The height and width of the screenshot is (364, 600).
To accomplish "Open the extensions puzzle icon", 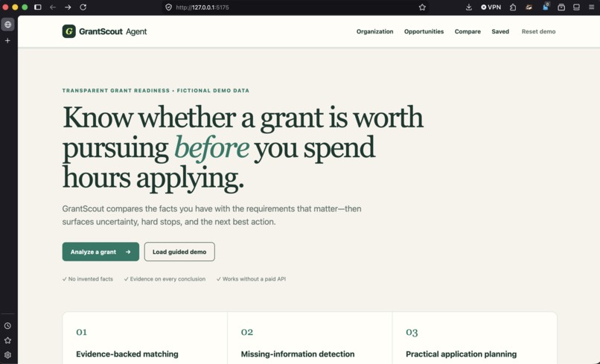I will (513, 7).
